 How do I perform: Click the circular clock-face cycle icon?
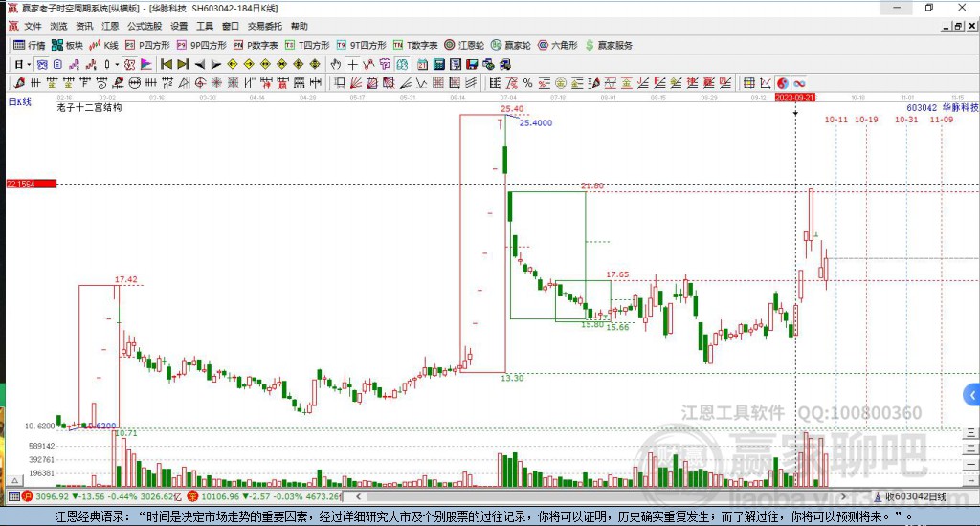pos(134,83)
